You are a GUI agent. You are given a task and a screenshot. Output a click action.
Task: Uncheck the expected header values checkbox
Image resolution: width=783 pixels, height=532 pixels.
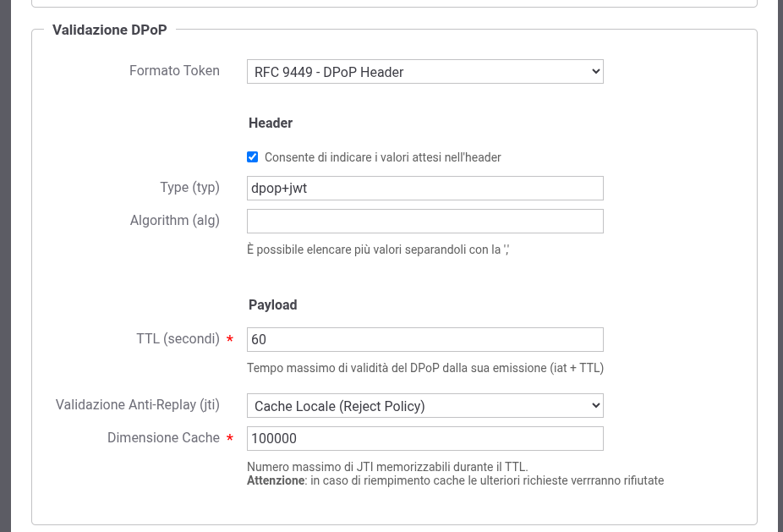coord(252,157)
